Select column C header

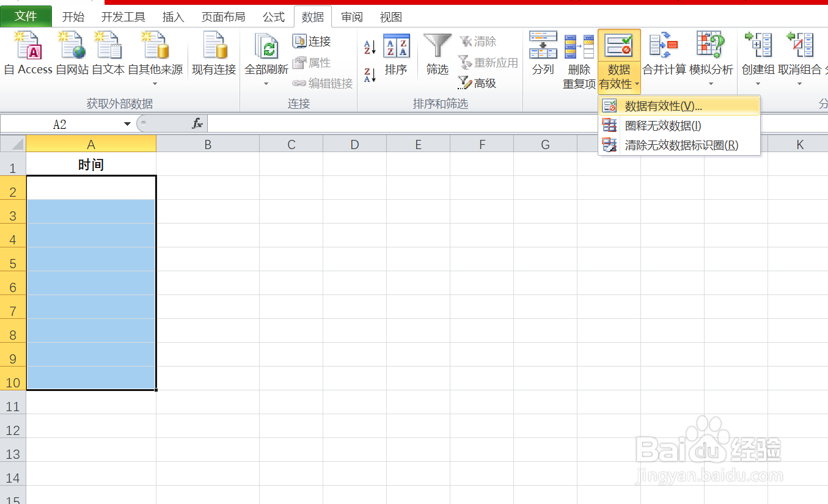point(291,144)
